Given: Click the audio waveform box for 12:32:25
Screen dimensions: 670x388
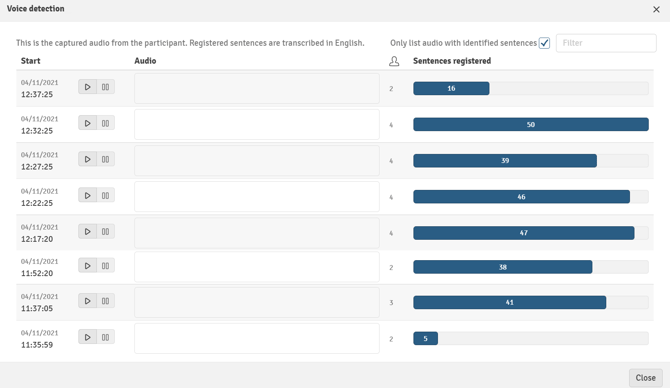Looking at the screenshot, I should point(257,124).
